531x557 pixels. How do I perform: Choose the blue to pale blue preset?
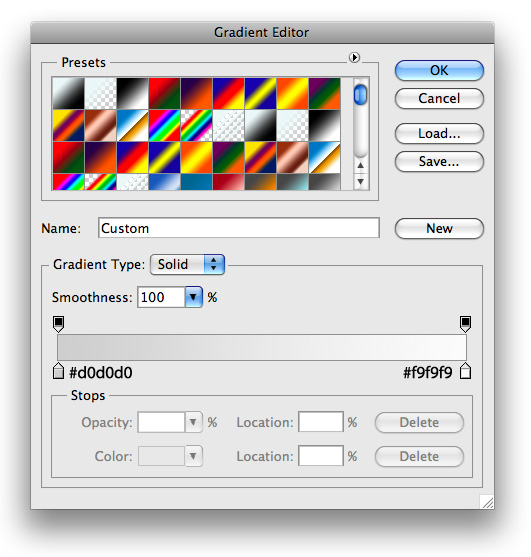point(164,182)
